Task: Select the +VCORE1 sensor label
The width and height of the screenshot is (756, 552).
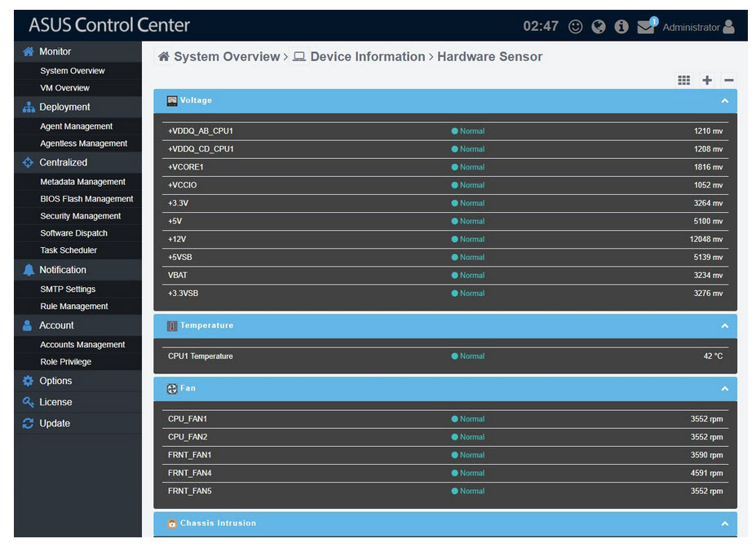Action: (186, 167)
